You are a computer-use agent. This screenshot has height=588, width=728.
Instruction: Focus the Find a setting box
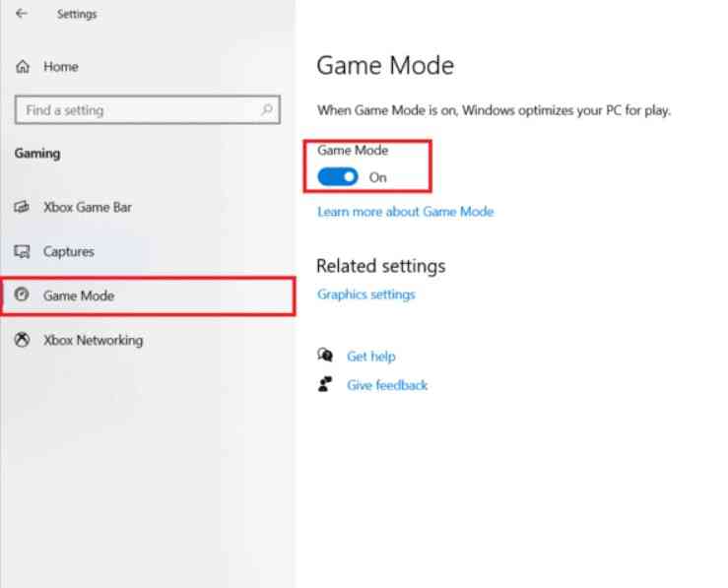pos(138,110)
